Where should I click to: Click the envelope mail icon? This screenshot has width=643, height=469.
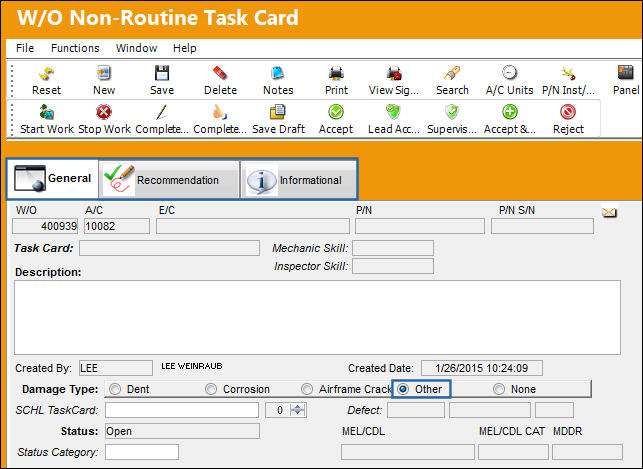pyautogui.click(x=609, y=212)
